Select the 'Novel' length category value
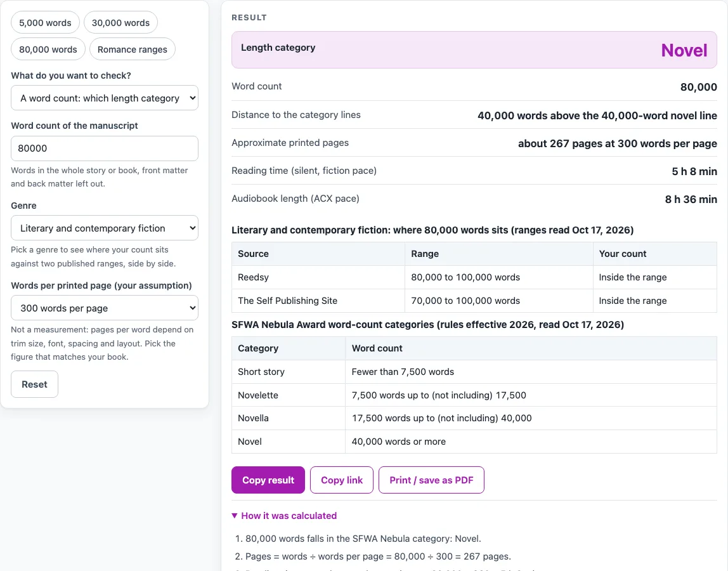Image resolution: width=728 pixels, height=571 pixels. 684,50
